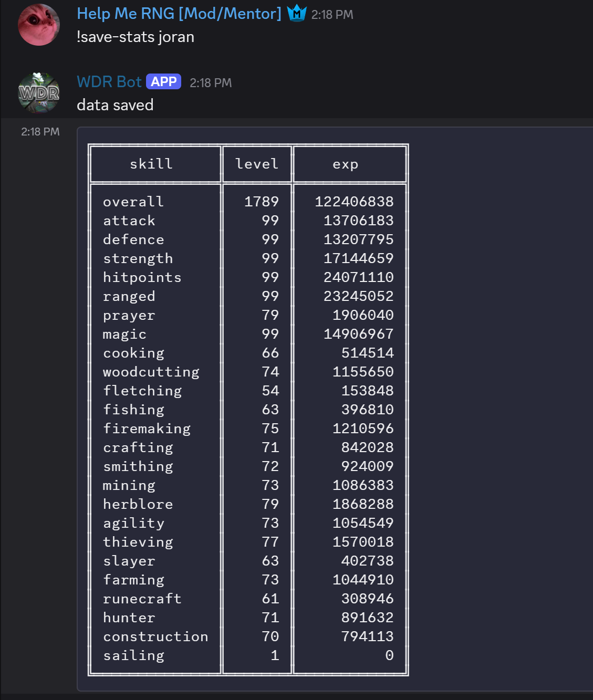
Task: Click the timestamp beside the APP badge
Action: 210,83
